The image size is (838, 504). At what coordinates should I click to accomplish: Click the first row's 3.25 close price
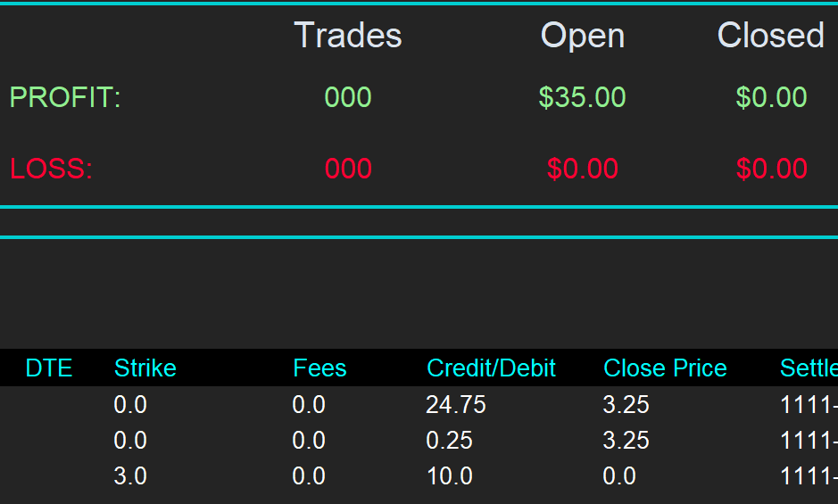coord(626,405)
